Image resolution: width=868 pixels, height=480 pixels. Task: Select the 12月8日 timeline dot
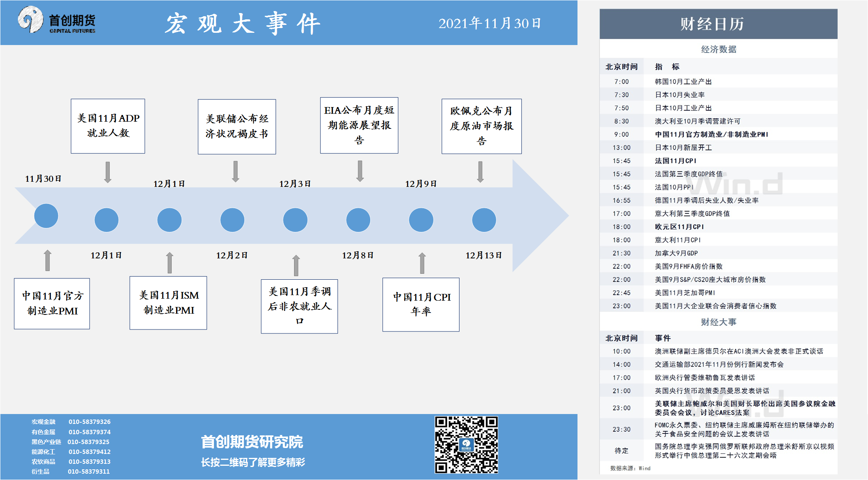[x=358, y=220]
